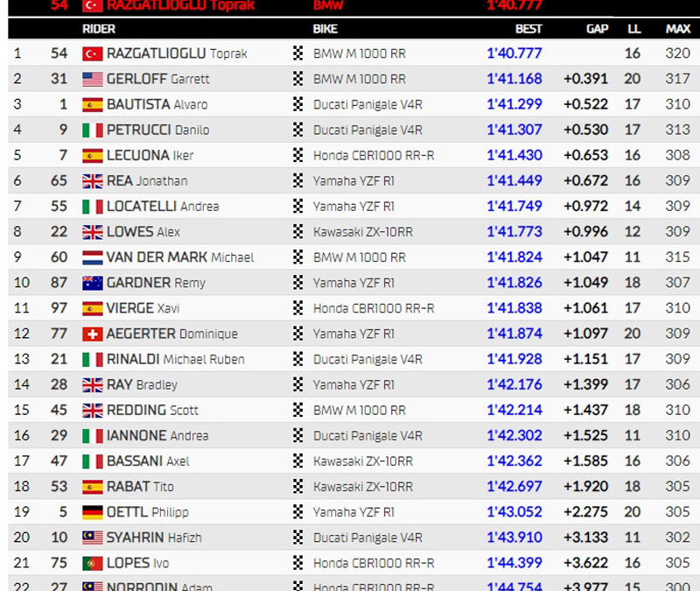Image resolution: width=700 pixels, height=591 pixels.
Task: Select rider name RAZGATLIOGLU Toprak in row 1
Action: click(x=177, y=53)
